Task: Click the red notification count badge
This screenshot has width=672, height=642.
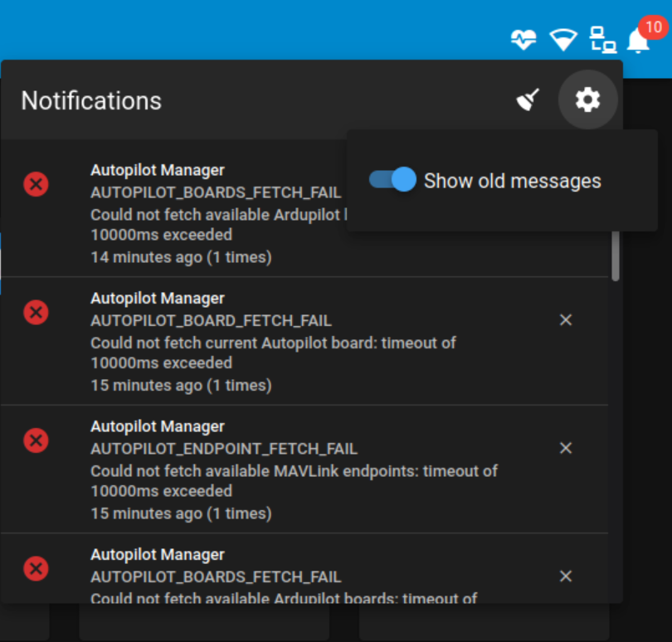Action: point(652,27)
